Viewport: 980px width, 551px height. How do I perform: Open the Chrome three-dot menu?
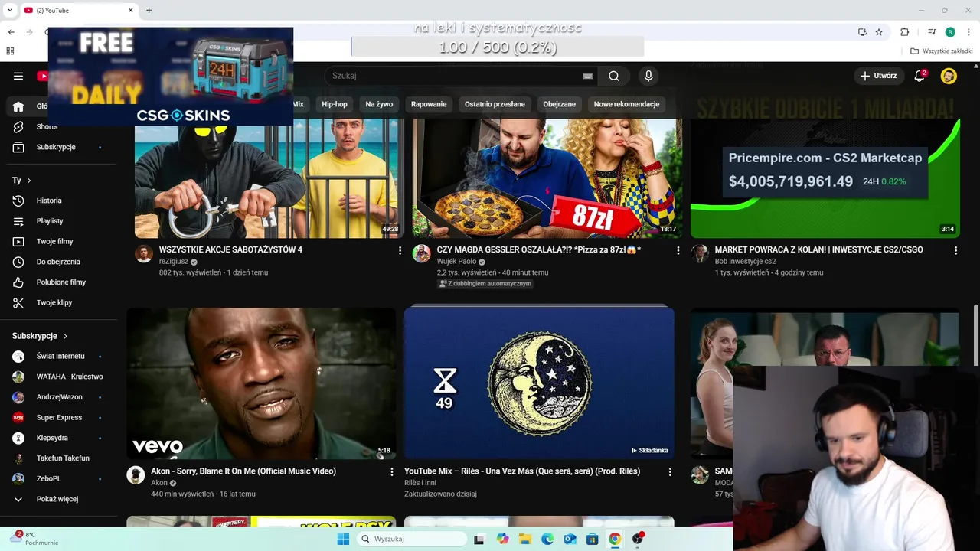[969, 32]
